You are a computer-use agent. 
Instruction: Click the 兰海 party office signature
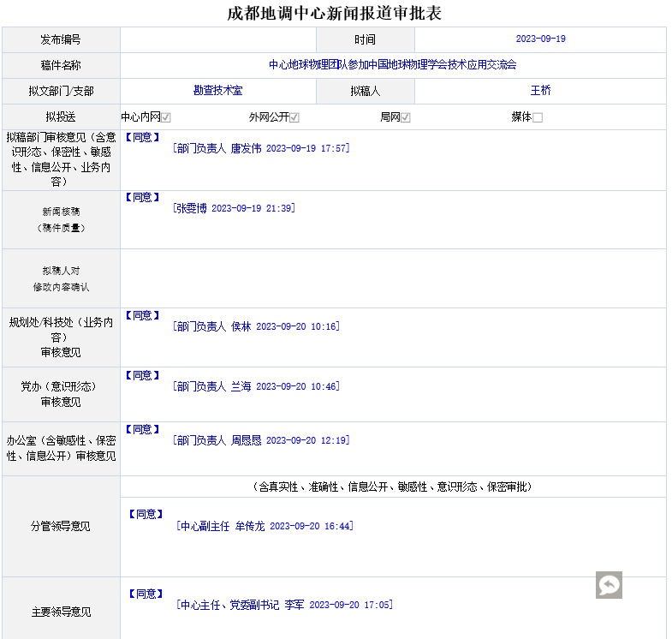pyautogui.click(x=255, y=386)
